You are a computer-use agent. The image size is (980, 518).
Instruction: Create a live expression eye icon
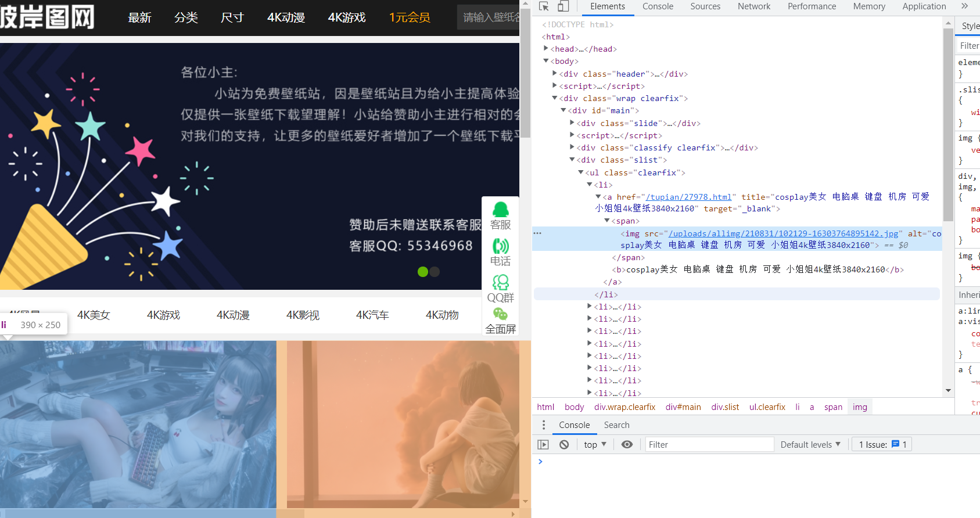pyautogui.click(x=627, y=444)
